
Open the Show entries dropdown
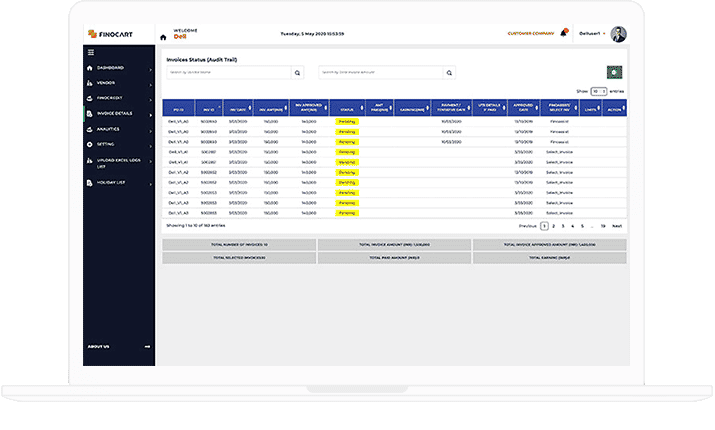point(598,91)
